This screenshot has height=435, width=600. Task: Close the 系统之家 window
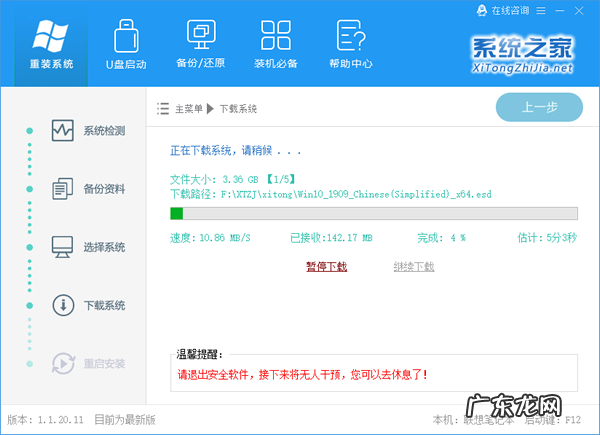click(x=579, y=11)
